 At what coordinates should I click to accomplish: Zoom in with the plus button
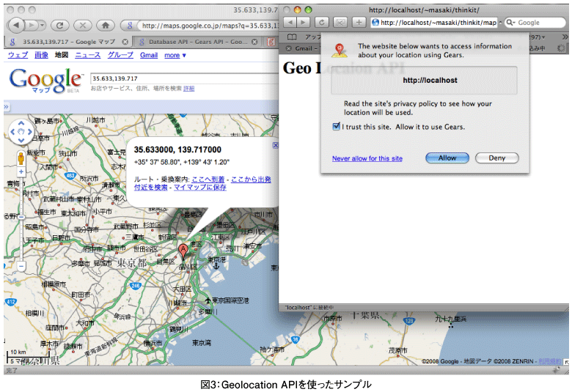point(21,171)
